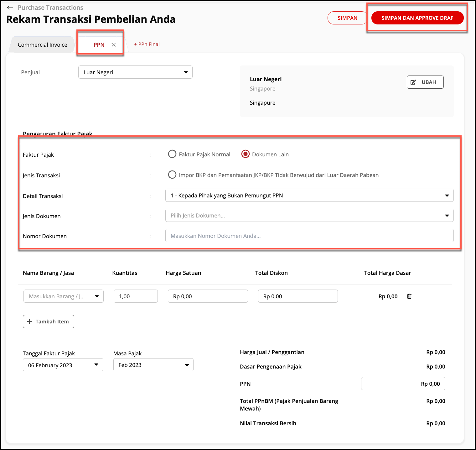
Task: Click the PPN amount input field
Action: [x=403, y=384]
